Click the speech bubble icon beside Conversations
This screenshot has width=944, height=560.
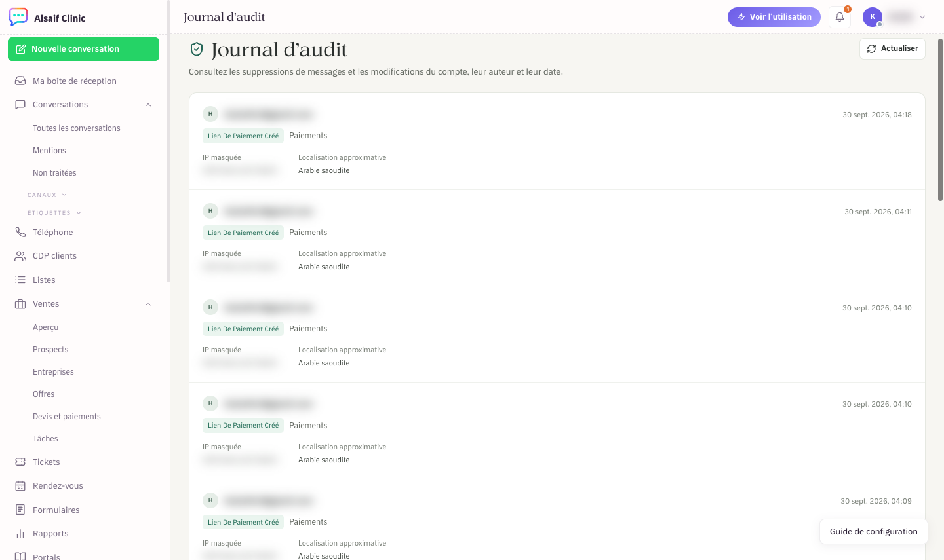click(20, 105)
